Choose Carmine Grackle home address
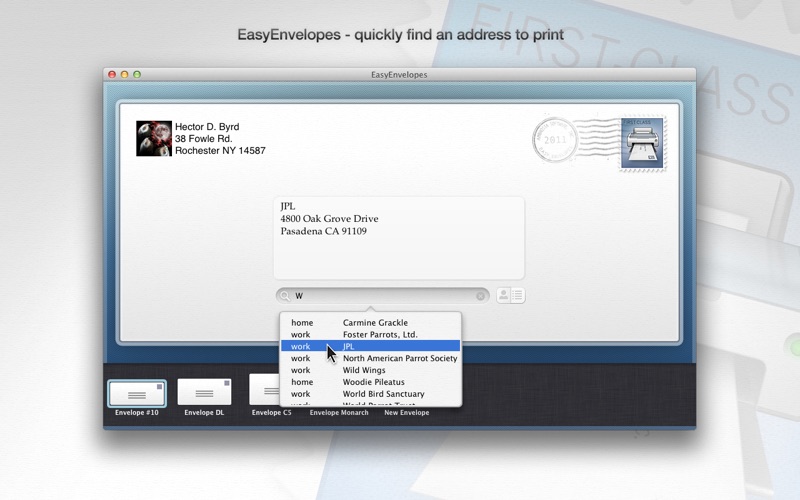Image resolution: width=800 pixels, height=500 pixels. click(x=370, y=323)
